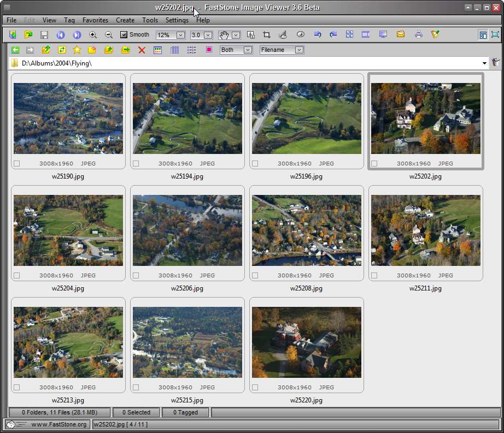The width and height of the screenshot is (504, 433).
Task: Click the red X delete icon
Action: pyautogui.click(x=142, y=50)
